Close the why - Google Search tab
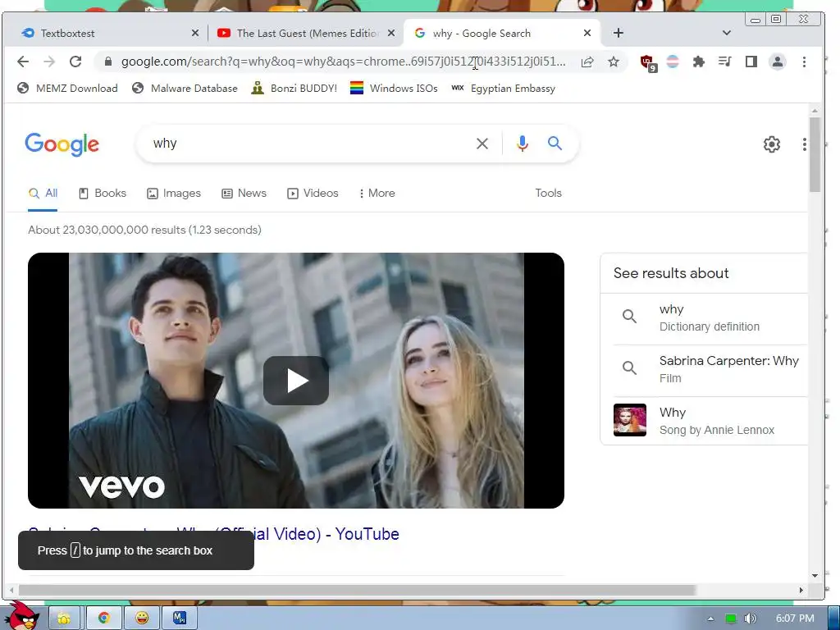 [587, 33]
